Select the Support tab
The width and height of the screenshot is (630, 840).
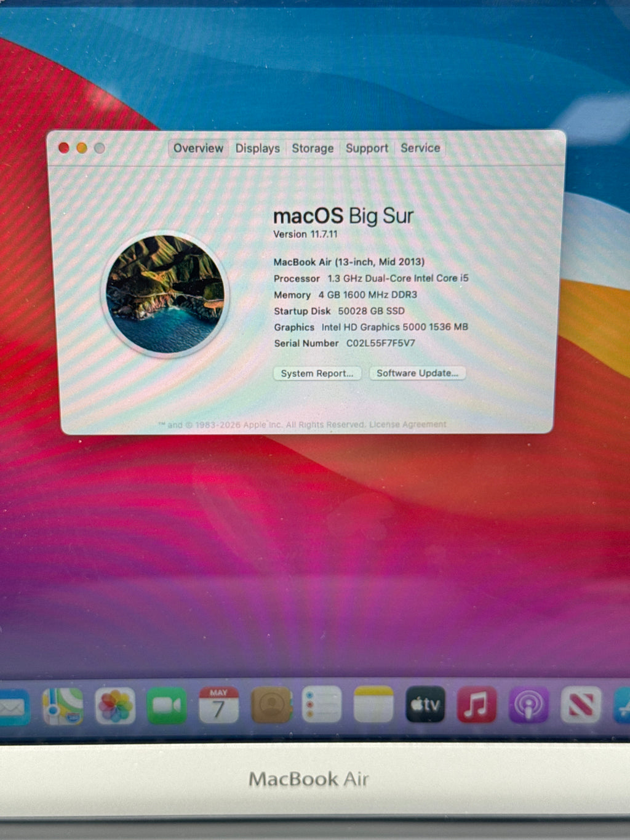367,148
